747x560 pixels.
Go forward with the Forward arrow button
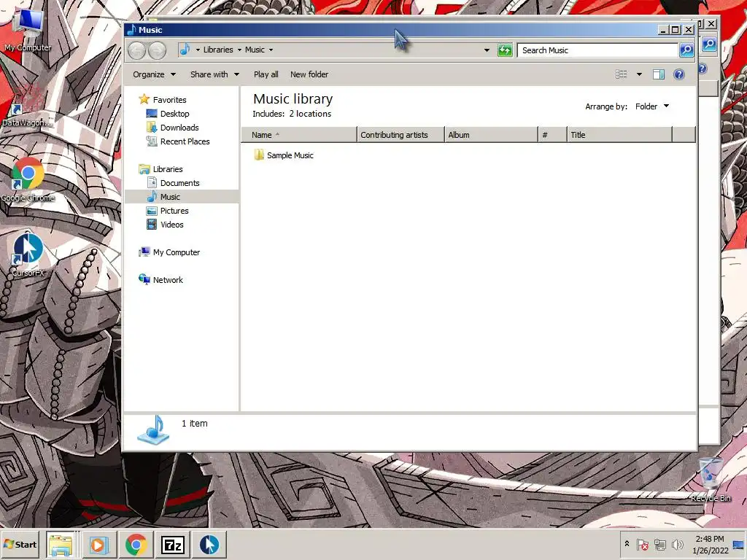pos(157,50)
